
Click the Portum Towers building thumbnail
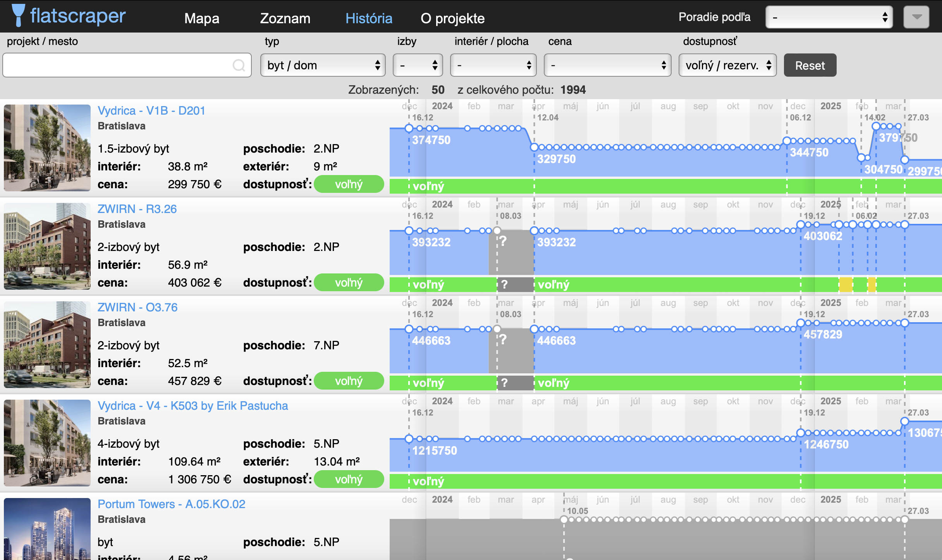click(x=47, y=529)
